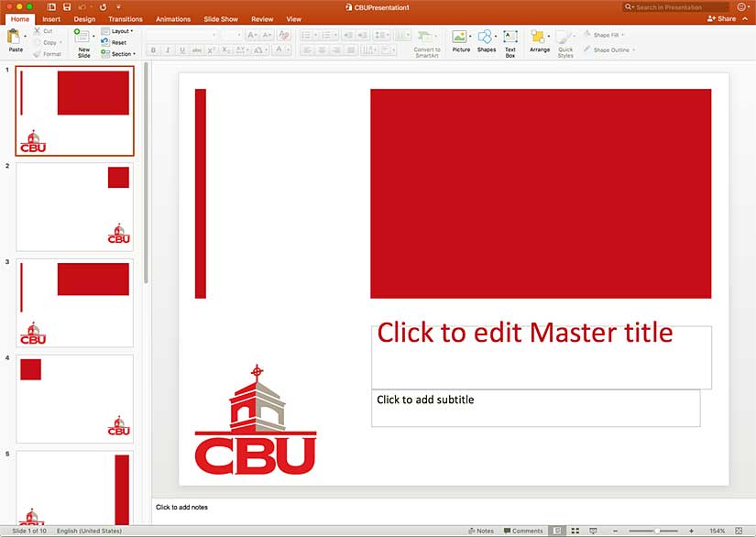
Task: Insert a Text Box
Action: (x=510, y=43)
